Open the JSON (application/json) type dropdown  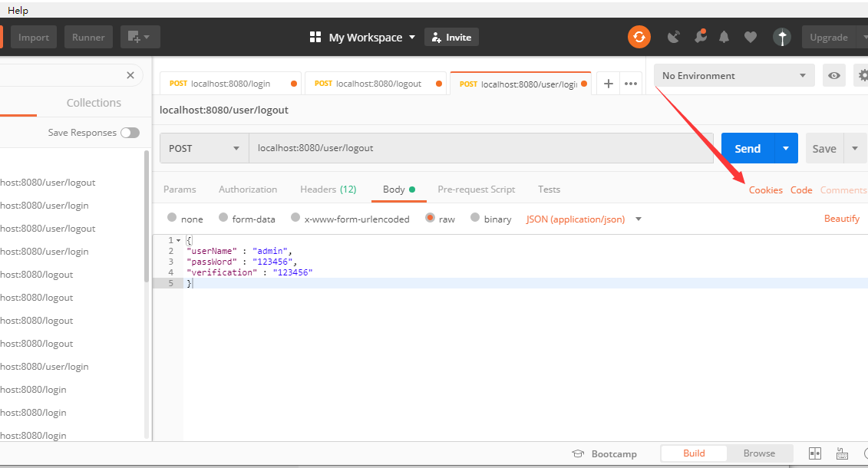[581, 219]
